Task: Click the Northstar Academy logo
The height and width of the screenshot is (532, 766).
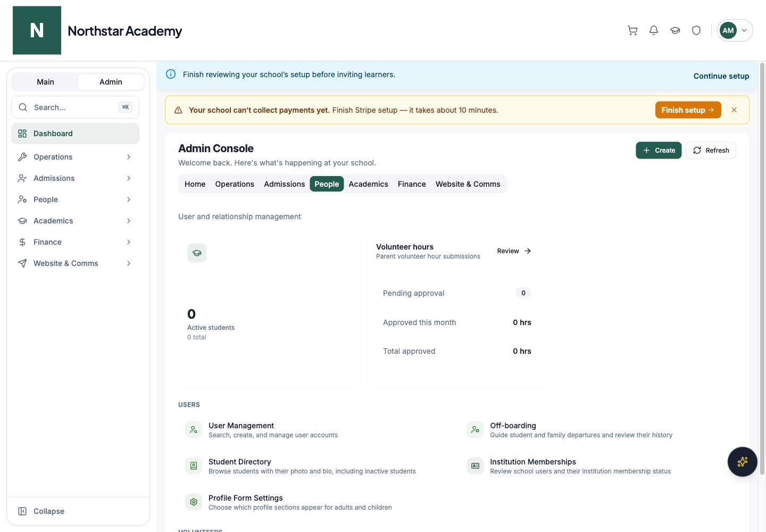Action: pyautogui.click(x=37, y=30)
